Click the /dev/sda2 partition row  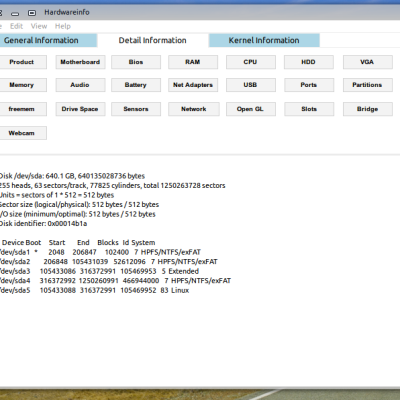click(x=109, y=262)
